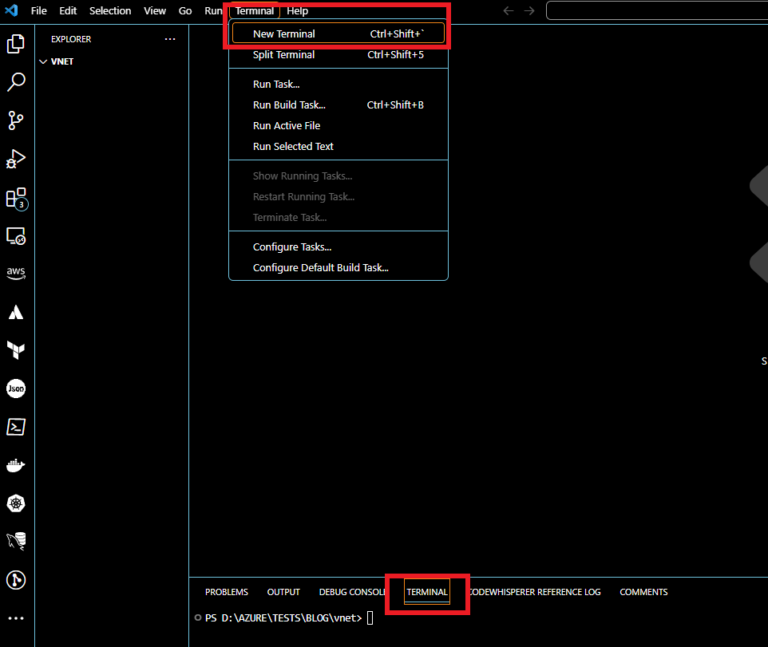
Task: Open the AWS Toolkit sidebar icon
Action: click(16, 273)
